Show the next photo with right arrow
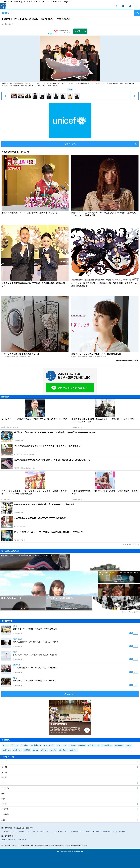 [x=135, y=96]
